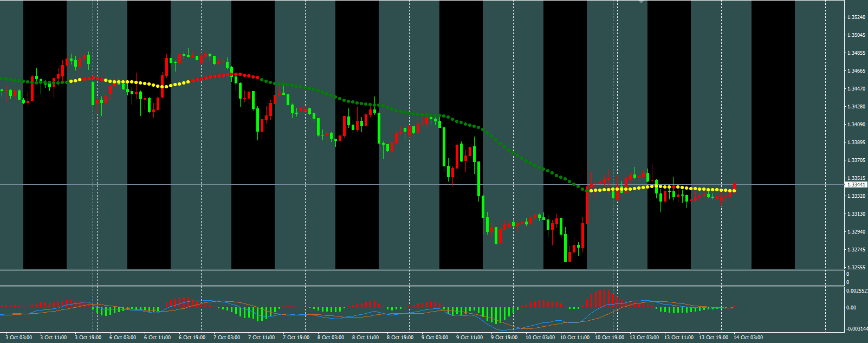Click the current price label 1.33441
Screen dimensions: 868x343
tap(856, 185)
